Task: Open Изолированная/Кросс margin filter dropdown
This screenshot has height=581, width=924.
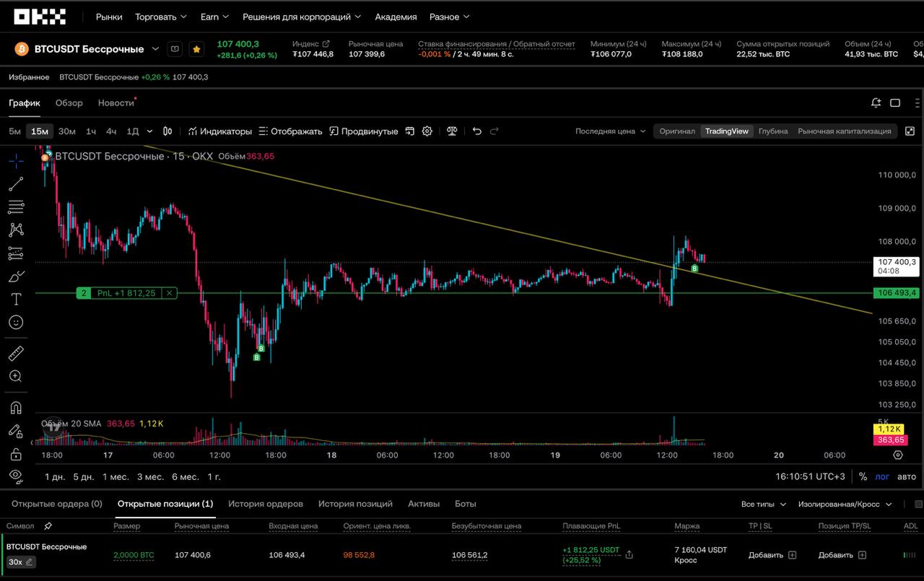Action: 845,504
